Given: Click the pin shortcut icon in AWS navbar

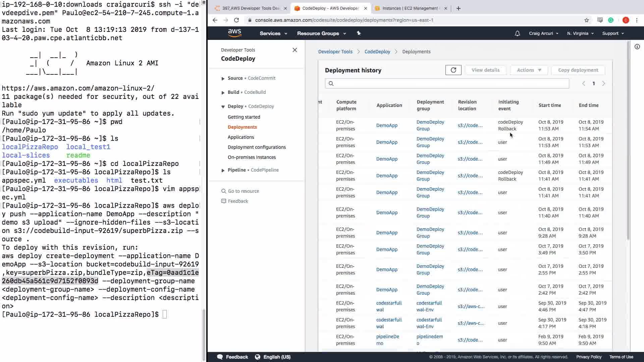Looking at the screenshot, I should (x=359, y=33).
